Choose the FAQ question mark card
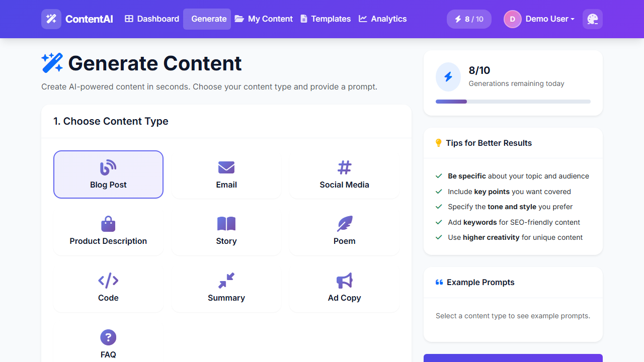 point(108,344)
